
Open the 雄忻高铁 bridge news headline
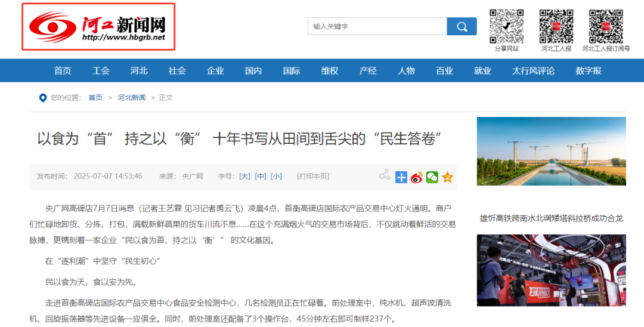click(x=551, y=218)
